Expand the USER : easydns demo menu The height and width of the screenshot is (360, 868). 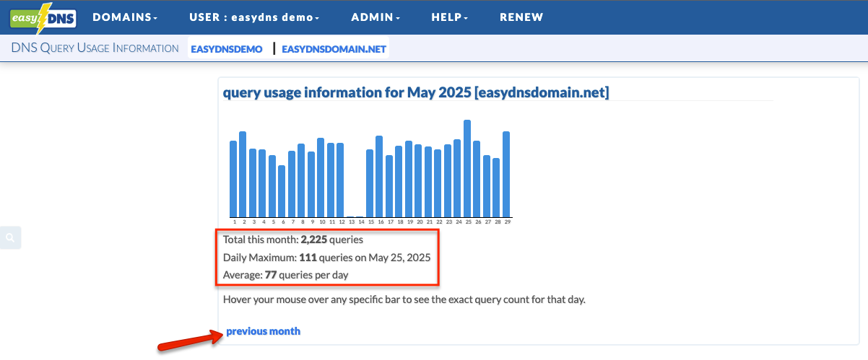coord(254,17)
